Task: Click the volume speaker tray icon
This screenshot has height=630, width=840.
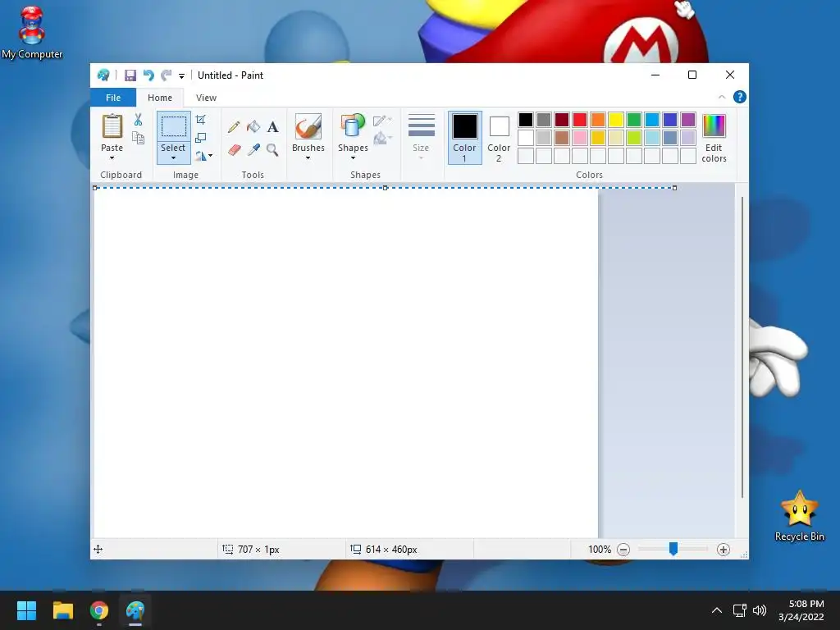Action: point(760,610)
